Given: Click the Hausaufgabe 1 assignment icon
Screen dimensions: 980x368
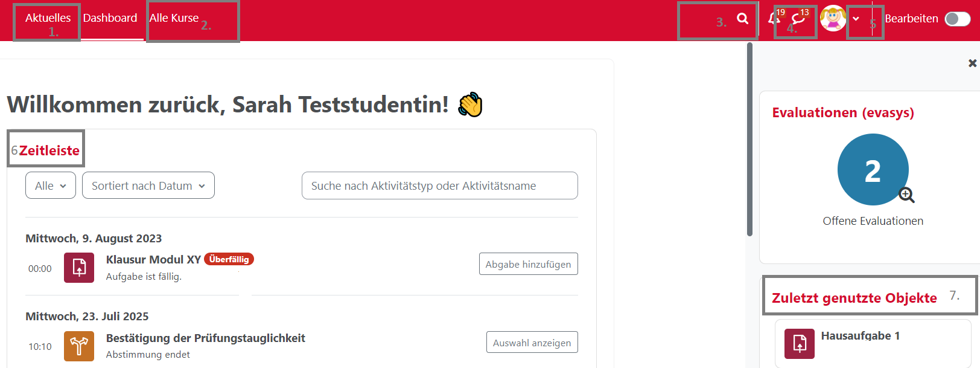Looking at the screenshot, I should pos(800,344).
